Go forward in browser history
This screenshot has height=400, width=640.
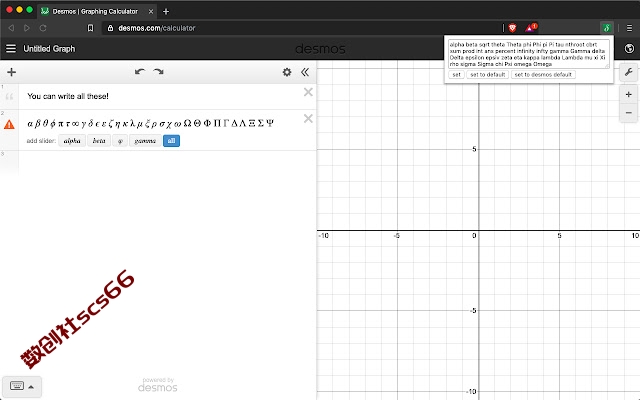[x=27, y=28]
